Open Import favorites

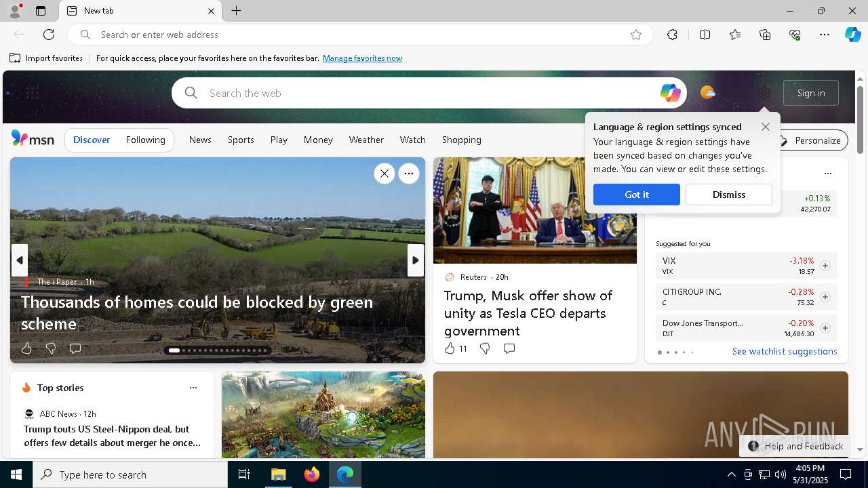[46, 58]
